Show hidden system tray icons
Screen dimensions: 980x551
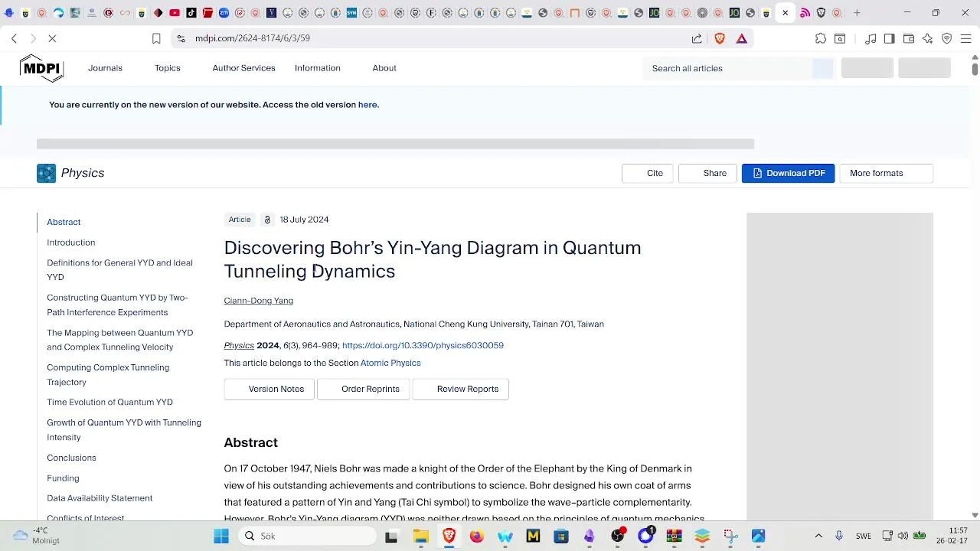[x=818, y=536]
